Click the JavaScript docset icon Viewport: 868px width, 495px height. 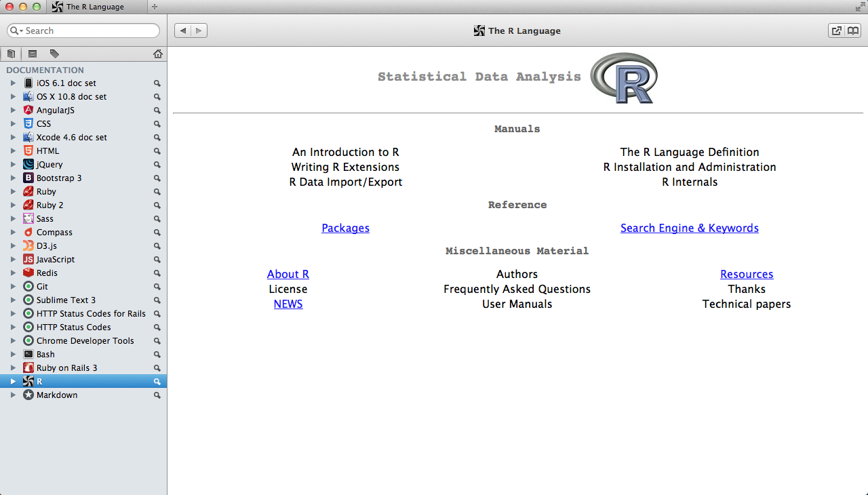(x=28, y=259)
